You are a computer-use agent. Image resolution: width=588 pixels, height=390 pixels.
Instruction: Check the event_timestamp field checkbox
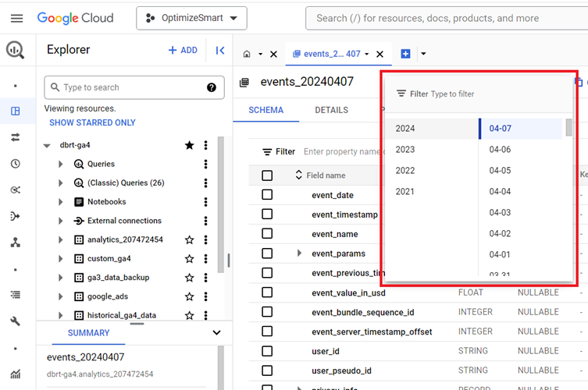(267, 214)
